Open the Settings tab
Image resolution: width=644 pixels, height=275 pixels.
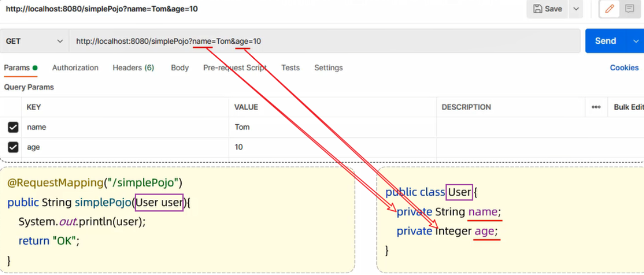329,68
